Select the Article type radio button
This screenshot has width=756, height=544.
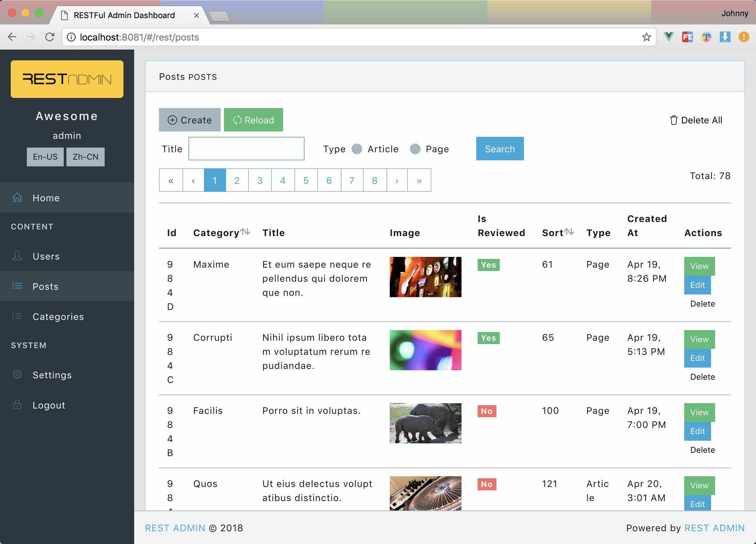pyautogui.click(x=357, y=149)
